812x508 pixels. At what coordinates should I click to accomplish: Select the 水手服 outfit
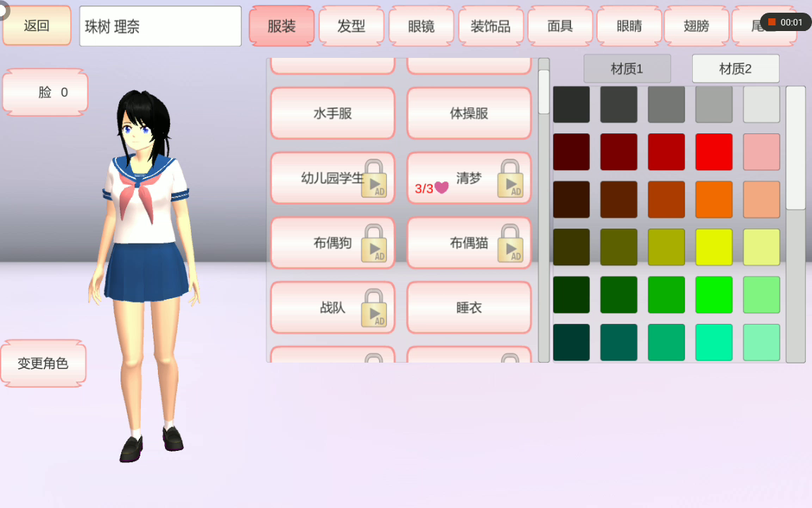click(x=333, y=114)
